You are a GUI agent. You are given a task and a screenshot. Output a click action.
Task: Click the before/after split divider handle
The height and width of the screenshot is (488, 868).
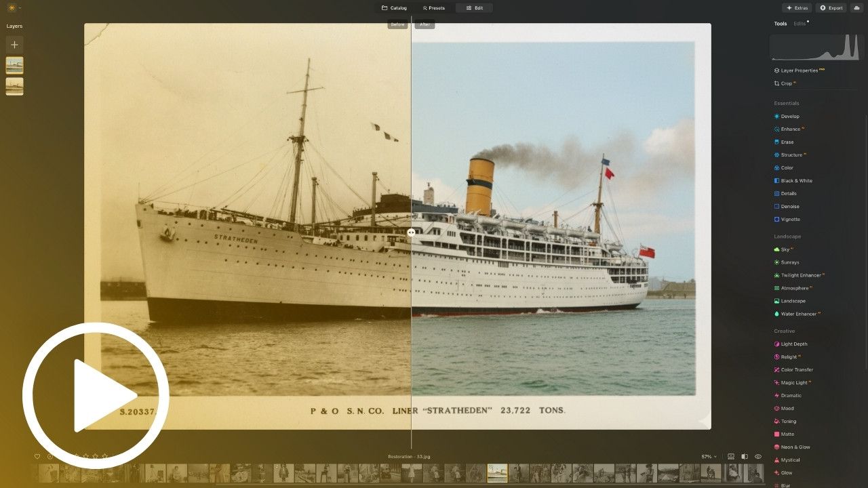tap(411, 232)
